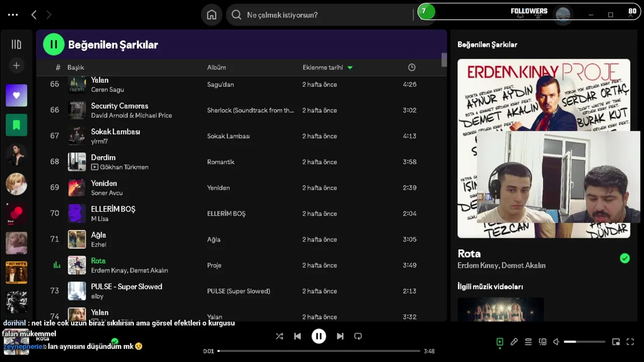Image resolution: width=644 pixels, height=362 pixels.
Task: Skip to the previous track
Action: click(x=297, y=336)
